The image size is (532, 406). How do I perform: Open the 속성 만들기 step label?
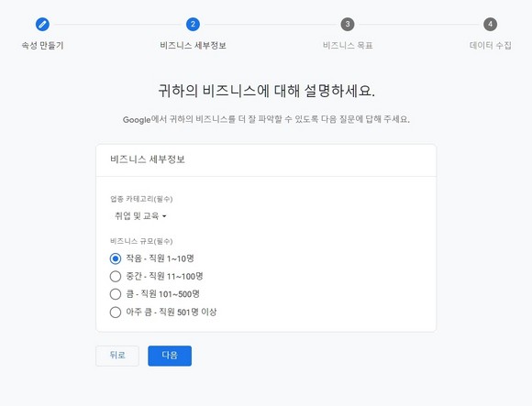[x=42, y=46]
